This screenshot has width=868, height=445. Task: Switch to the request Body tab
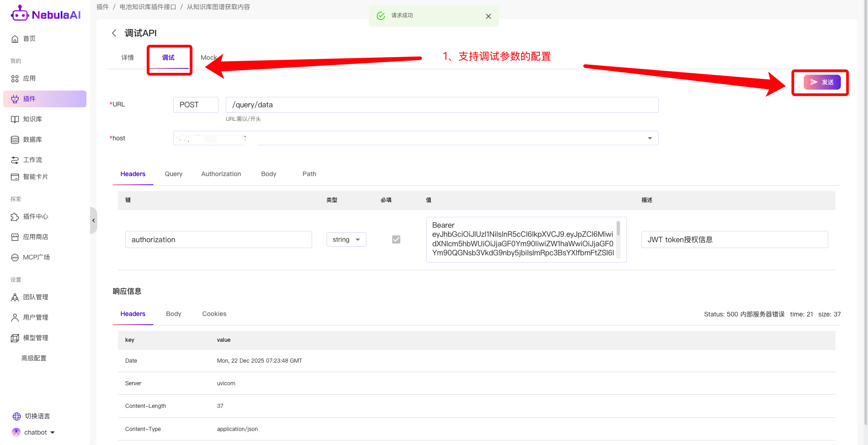[268, 174]
